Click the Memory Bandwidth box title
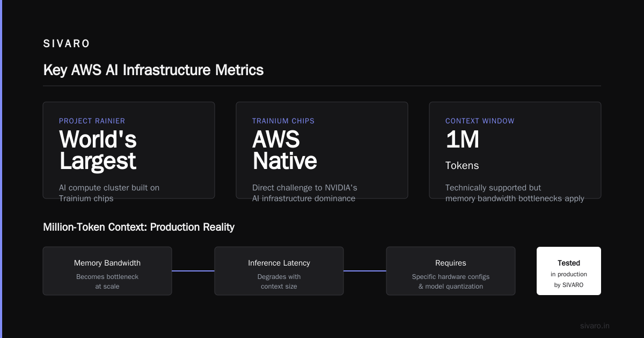The image size is (644, 338). click(107, 263)
